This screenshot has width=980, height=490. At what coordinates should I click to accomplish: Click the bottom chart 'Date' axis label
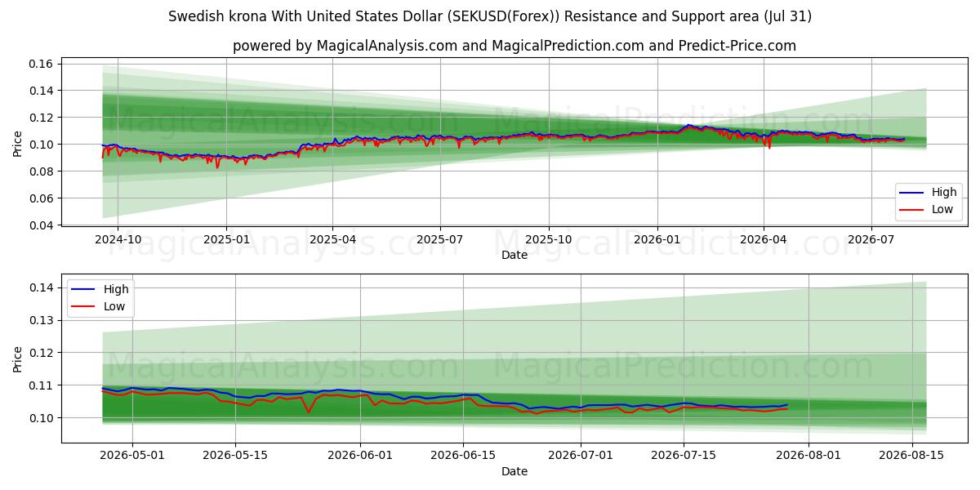(x=514, y=471)
